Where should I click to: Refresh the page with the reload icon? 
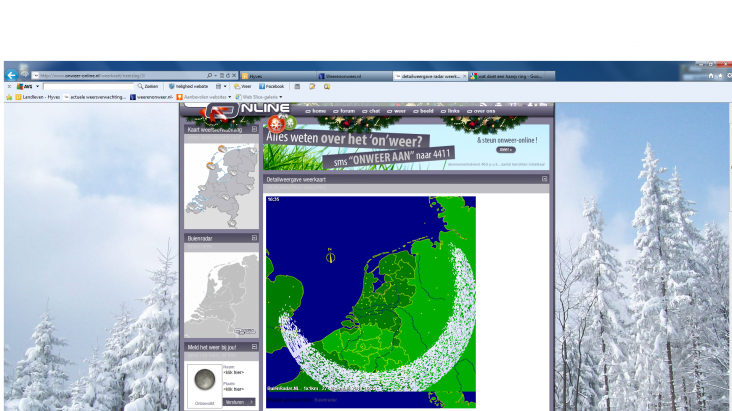click(x=228, y=75)
